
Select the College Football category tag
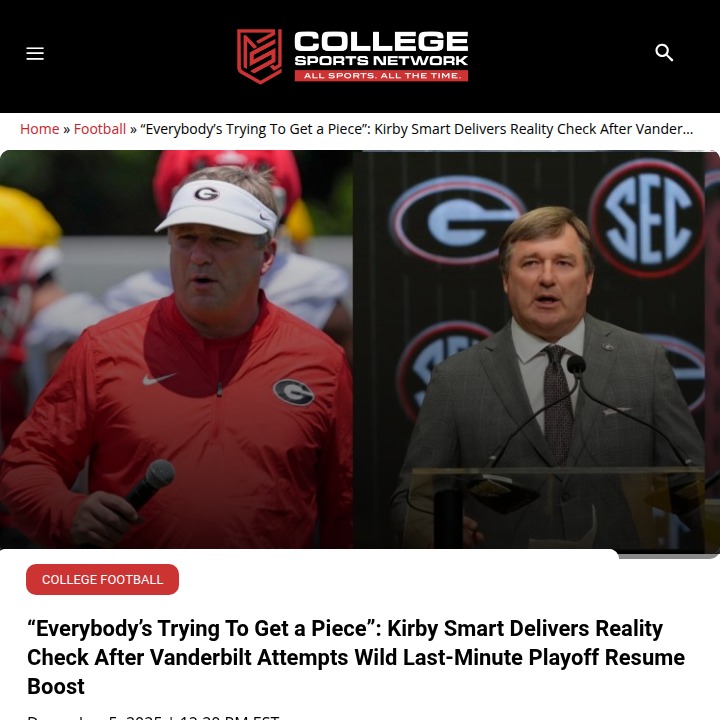[x=102, y=580]
